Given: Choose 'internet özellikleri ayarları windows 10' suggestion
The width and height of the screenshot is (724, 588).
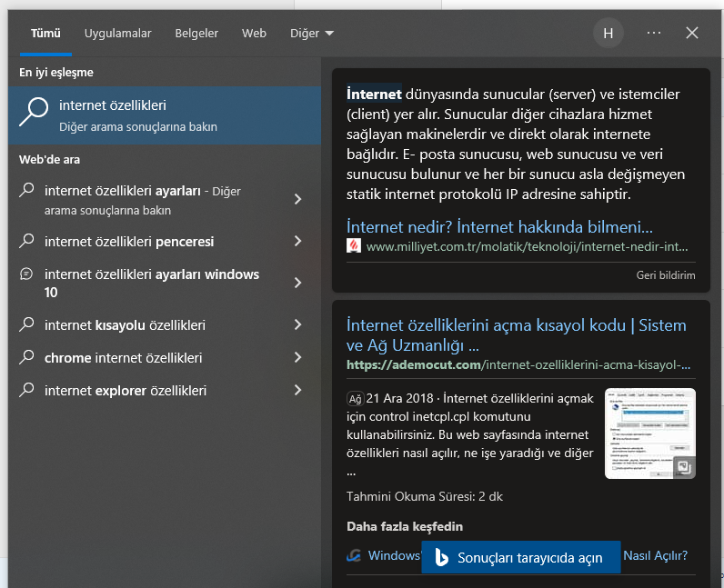Looking at the screenshot, I should pyautogui.click(x=152, y=283).
